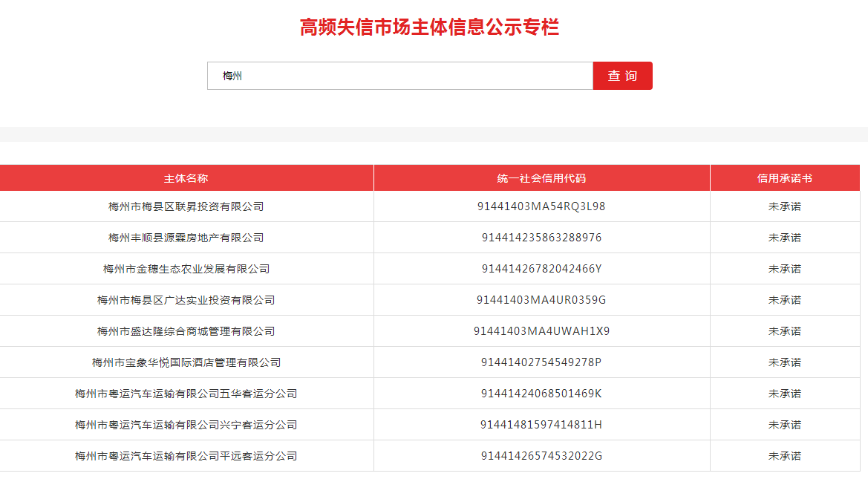The image size is (868, 479).
Task: Click the 信用承诺书 column header
Action: click(784, 178)
